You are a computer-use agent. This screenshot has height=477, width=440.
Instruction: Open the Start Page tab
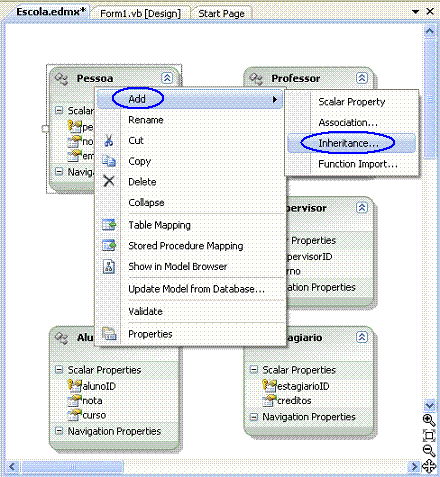[x=221, y=14]
